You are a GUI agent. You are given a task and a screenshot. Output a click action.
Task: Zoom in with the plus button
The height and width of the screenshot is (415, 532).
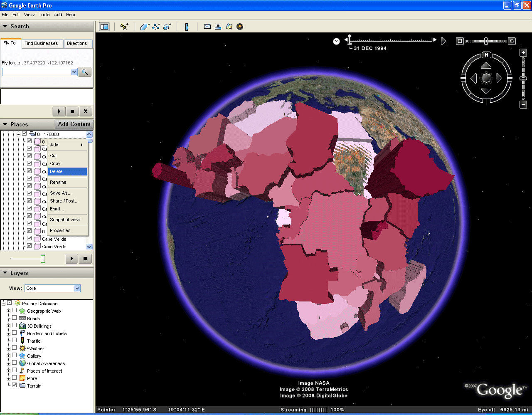tap(524, 53)
